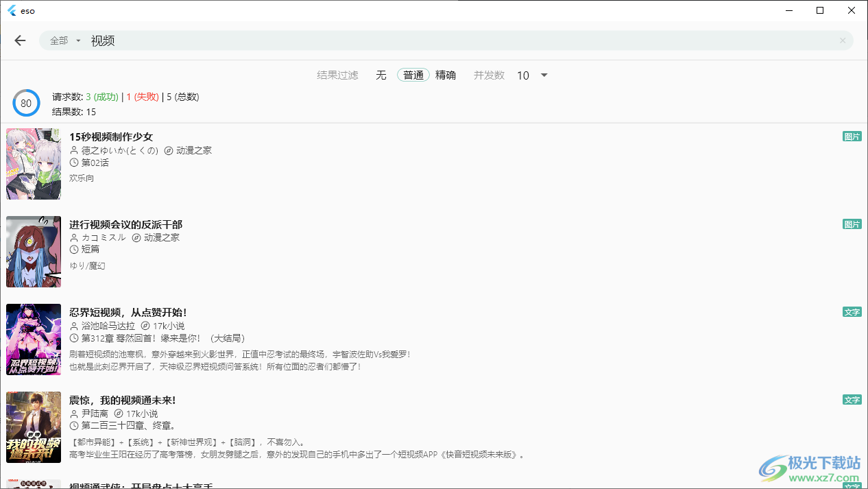Open the 震惊，我的视频通未来 result
Viewport: 868px width, 489px height.
[121, 399]
